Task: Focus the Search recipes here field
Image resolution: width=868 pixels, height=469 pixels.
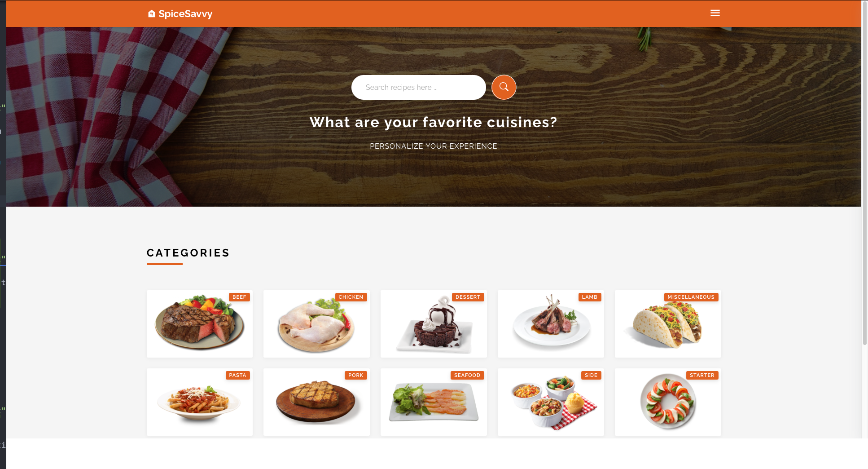Action: pyautogui.click(x=418, y=87)
